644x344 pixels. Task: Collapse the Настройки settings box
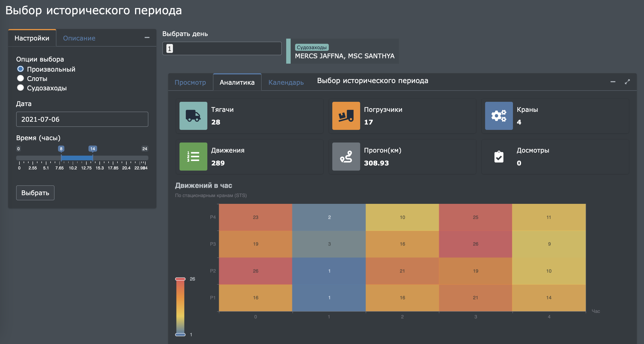(x=147, y=38)
